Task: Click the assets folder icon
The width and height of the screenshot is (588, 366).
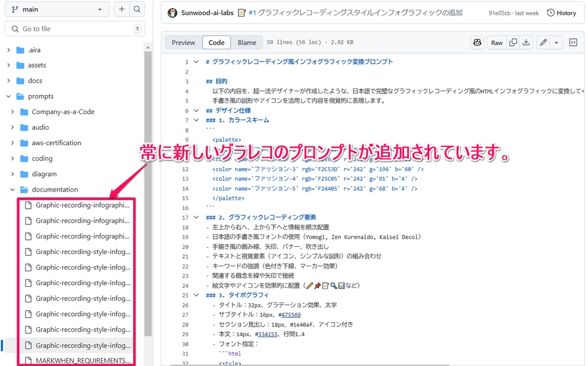Action: click(20, 65)
